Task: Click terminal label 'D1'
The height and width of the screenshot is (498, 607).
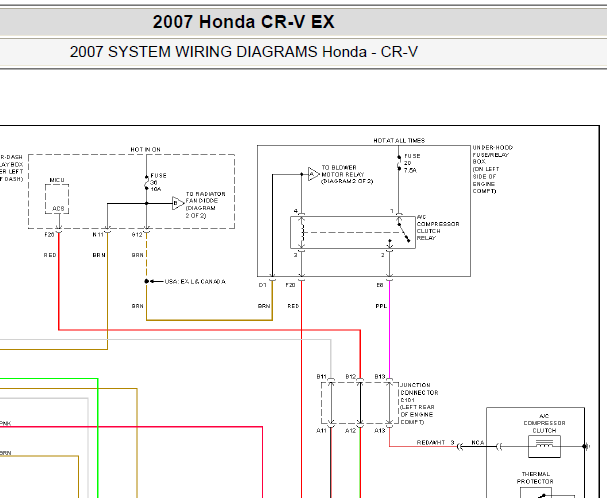Action: (x=262, y=285)
